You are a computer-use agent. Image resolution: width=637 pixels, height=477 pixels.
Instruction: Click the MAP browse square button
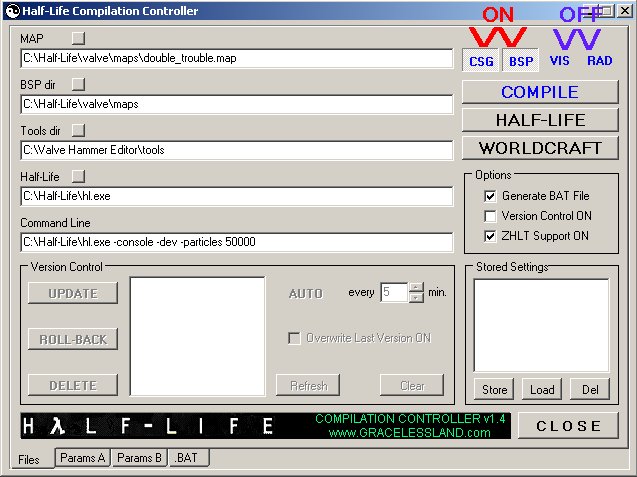pos(79,38)
